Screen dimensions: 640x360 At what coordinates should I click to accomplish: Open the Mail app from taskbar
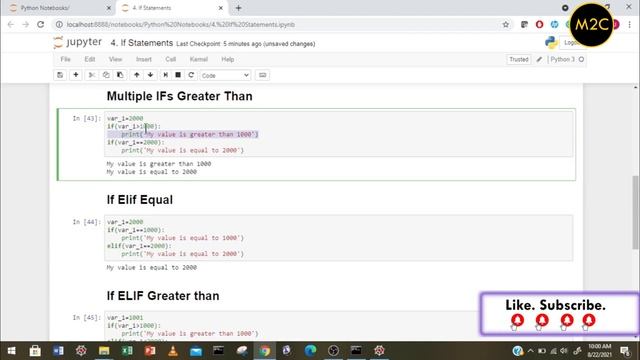pyautogui.click(x=196, y=351)
